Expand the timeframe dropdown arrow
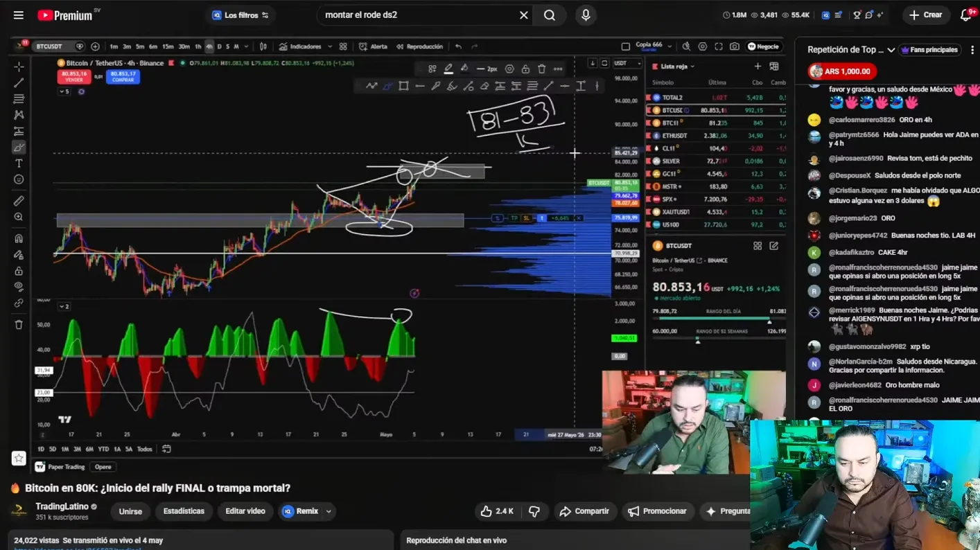This screenshot has height=550, width=980. coord(245,46)
